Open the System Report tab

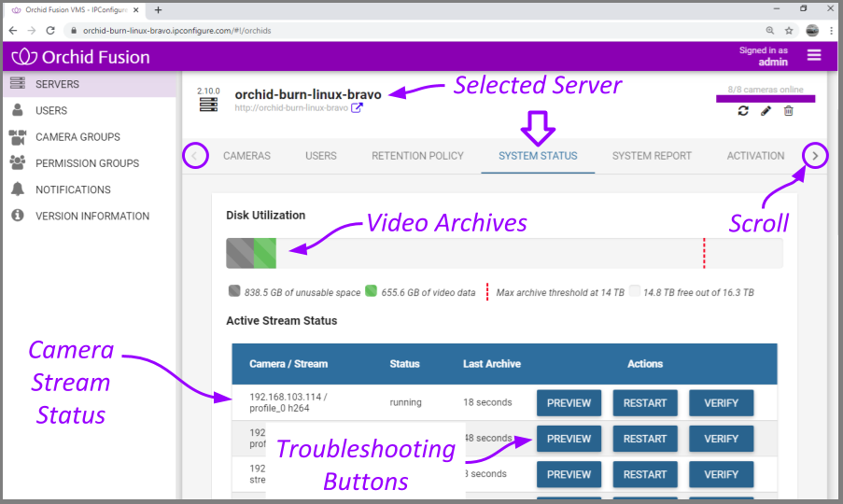(x=652, y=156)
